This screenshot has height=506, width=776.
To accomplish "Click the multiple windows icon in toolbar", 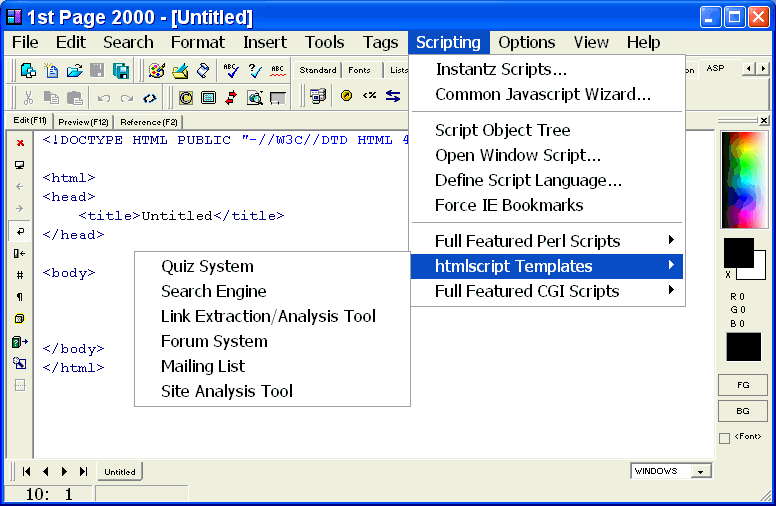I will coord(28,71).
